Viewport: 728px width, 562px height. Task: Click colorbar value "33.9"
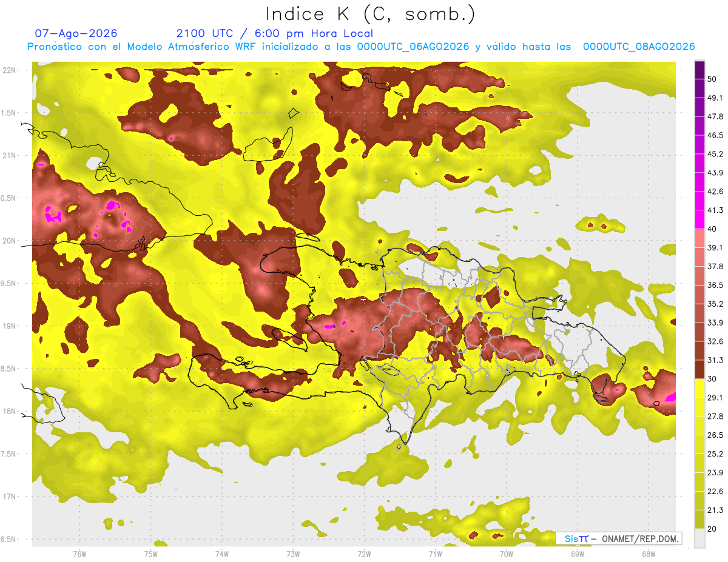pos(715,323)
